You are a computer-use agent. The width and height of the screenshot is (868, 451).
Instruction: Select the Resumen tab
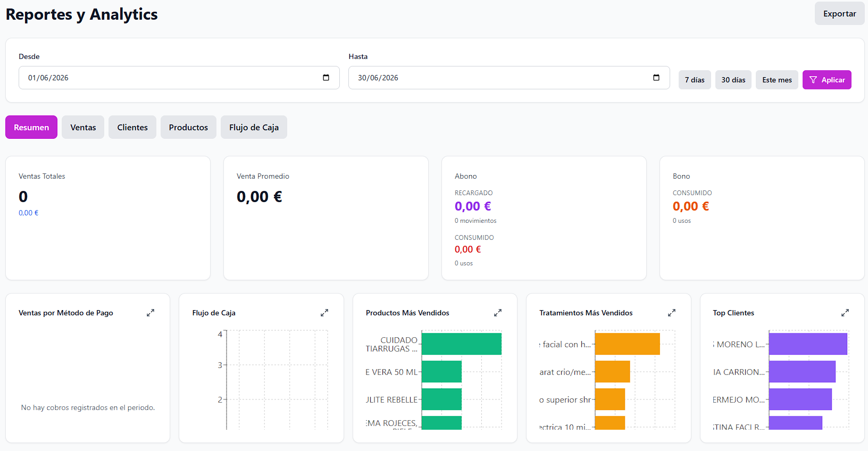pos(31,127)
